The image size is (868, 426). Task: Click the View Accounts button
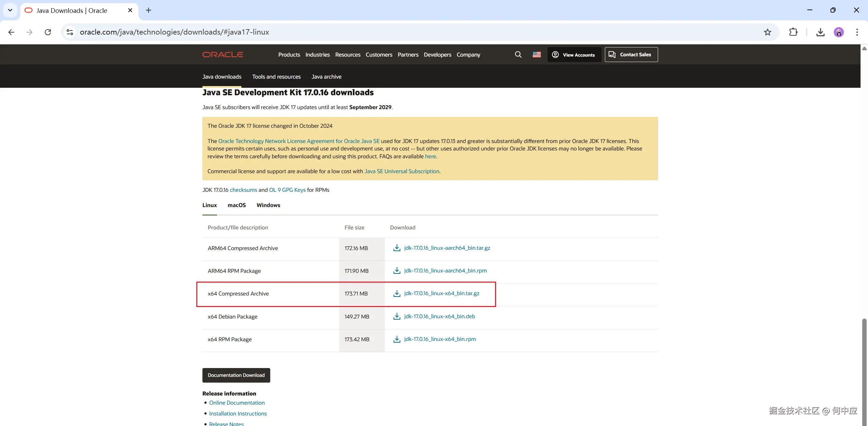[574, 55]
